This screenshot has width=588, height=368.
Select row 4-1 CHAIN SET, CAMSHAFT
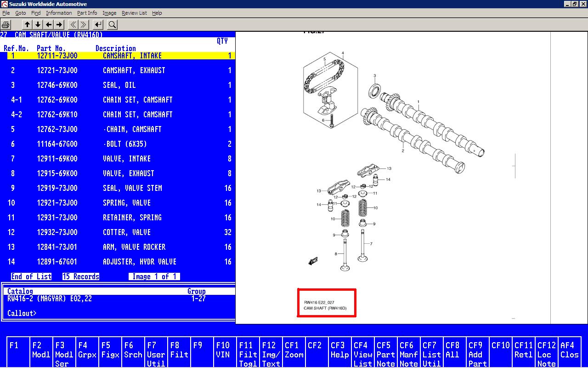[x=121, y=100]
